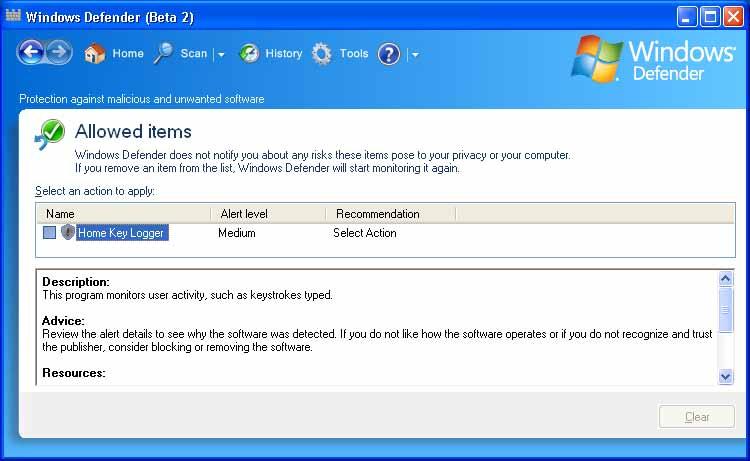Sort by the Alert level column header
This screenshot has width=750, height=461.
point(268,214)
